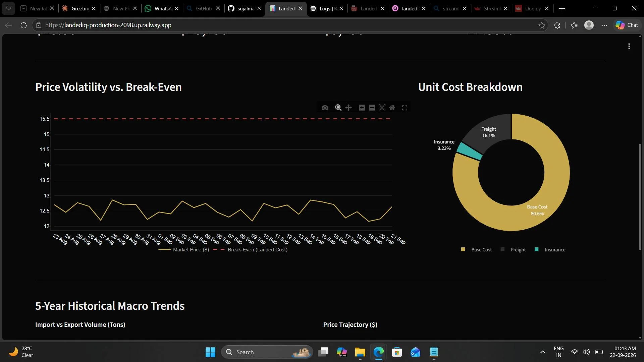Image resolution: width=644 pixels, height=362 pixels.
Task: Toggle Break-Even (Landed Cost) legend series
Action: [x=250, y=250]
